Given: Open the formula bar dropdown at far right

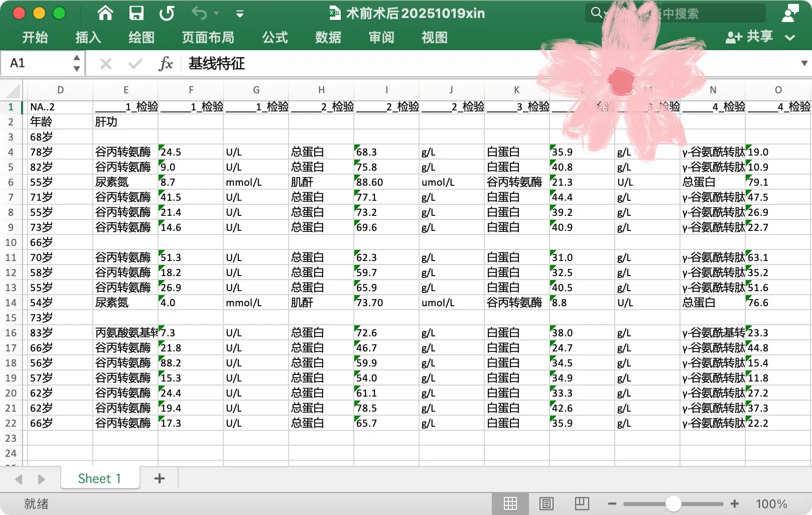Looking at the screenshot, I should [804, 63].
